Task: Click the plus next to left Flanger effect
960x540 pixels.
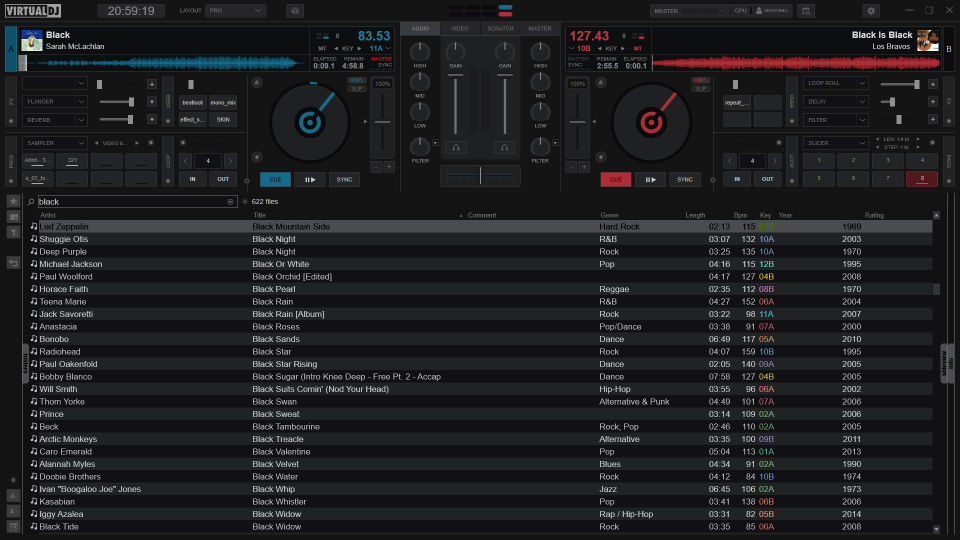Action: 152,102
